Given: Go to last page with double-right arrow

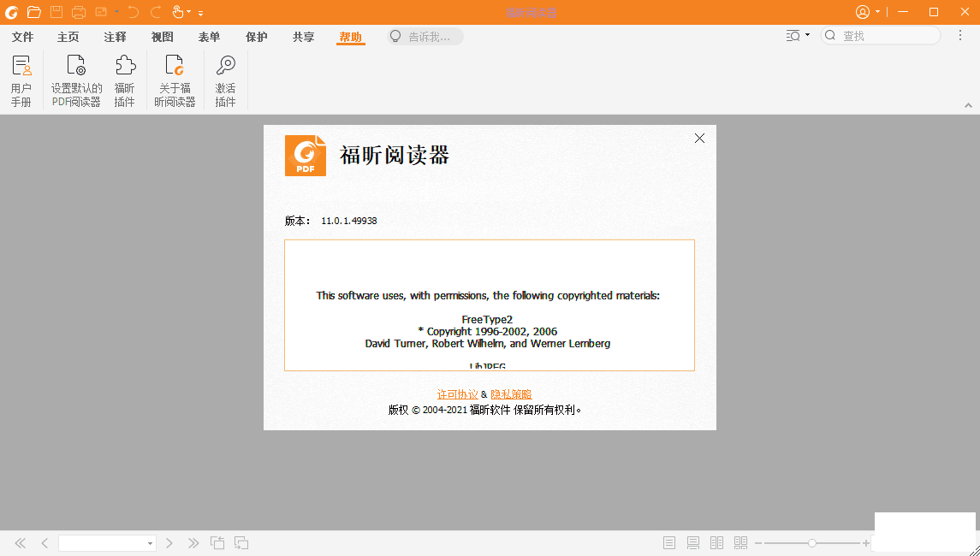Looking at the screenshot, I should [x=193, y=543].
